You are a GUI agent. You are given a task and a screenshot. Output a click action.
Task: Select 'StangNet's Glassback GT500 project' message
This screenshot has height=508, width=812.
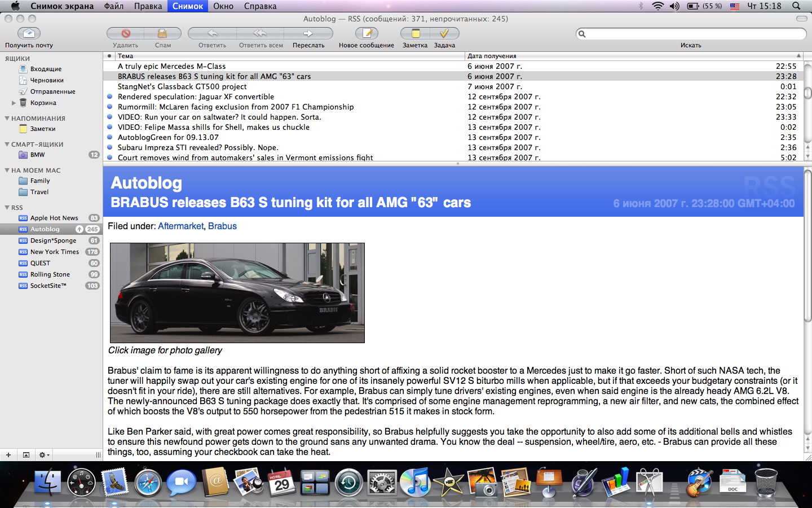coord(453,86)
